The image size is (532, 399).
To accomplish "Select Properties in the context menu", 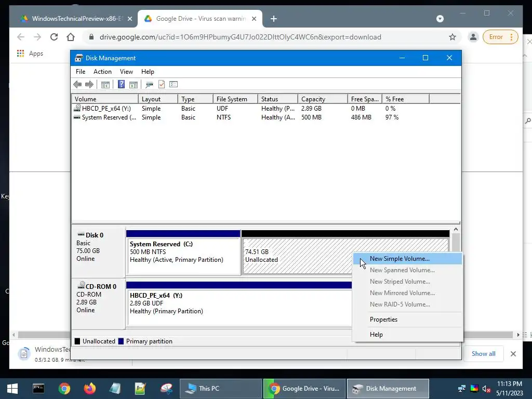I will [x=407, y=320].
